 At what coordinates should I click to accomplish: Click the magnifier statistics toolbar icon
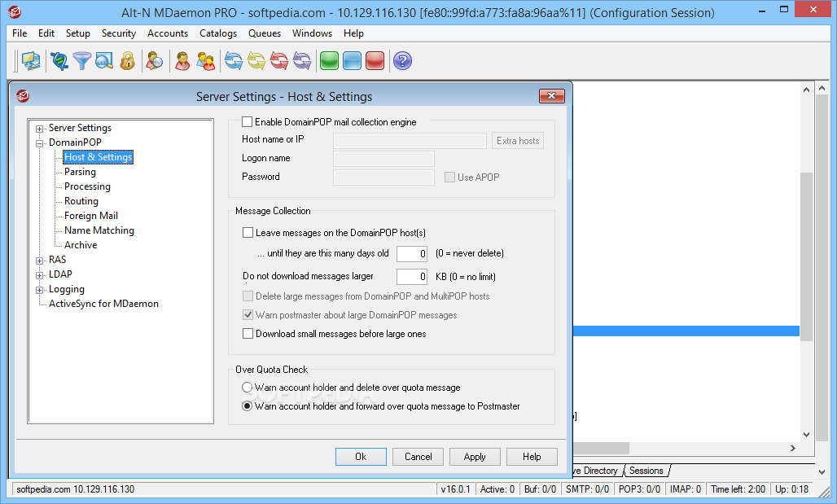pos(104,61)
